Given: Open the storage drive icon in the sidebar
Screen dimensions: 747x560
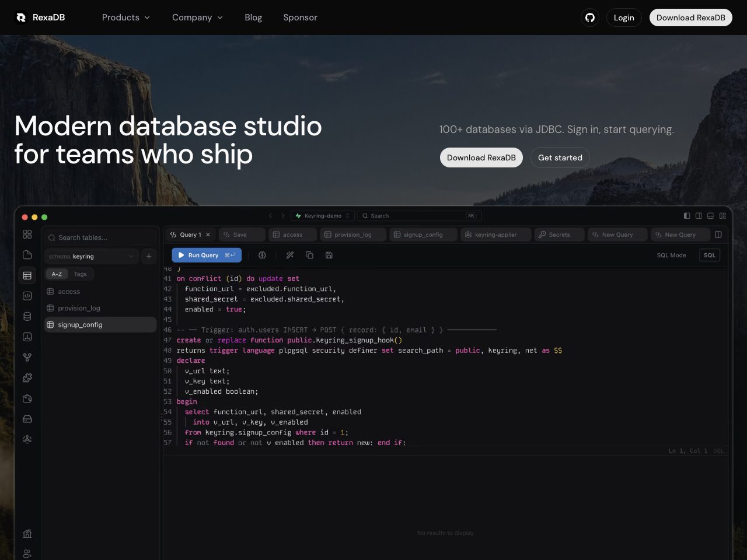Looking at the screenshot, I should tap(27, 419).
